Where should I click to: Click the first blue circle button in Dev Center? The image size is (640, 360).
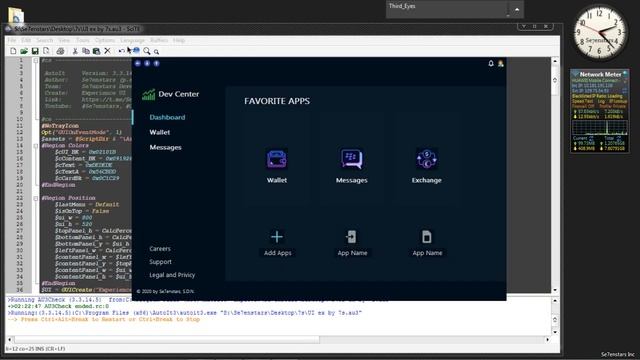pyautogui.click(x=138, y=63)
